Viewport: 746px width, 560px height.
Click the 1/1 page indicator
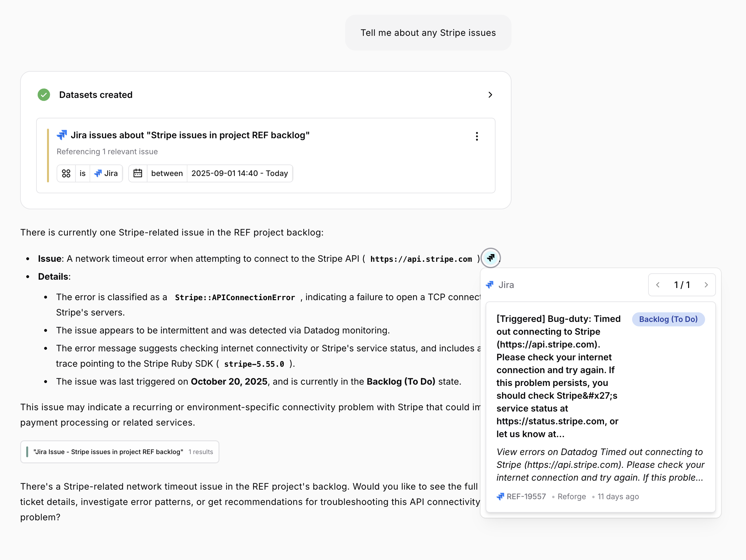(x=682, y=285)
